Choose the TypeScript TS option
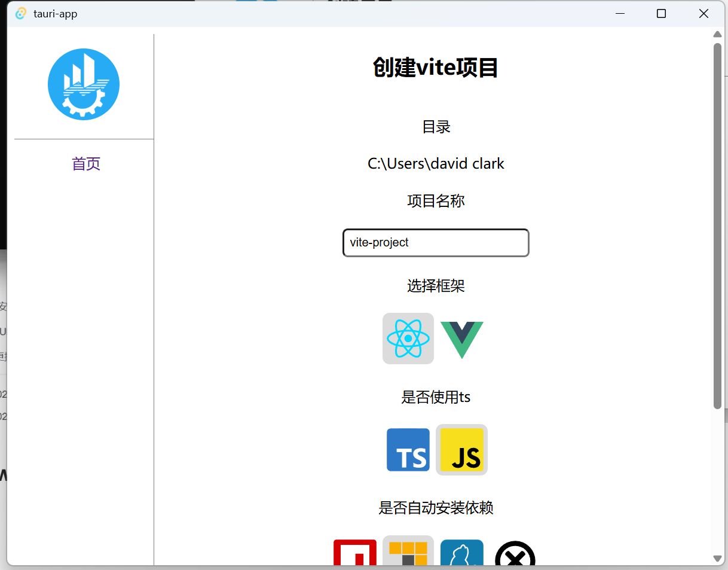728x570 pixels. (x=408, y=450)
